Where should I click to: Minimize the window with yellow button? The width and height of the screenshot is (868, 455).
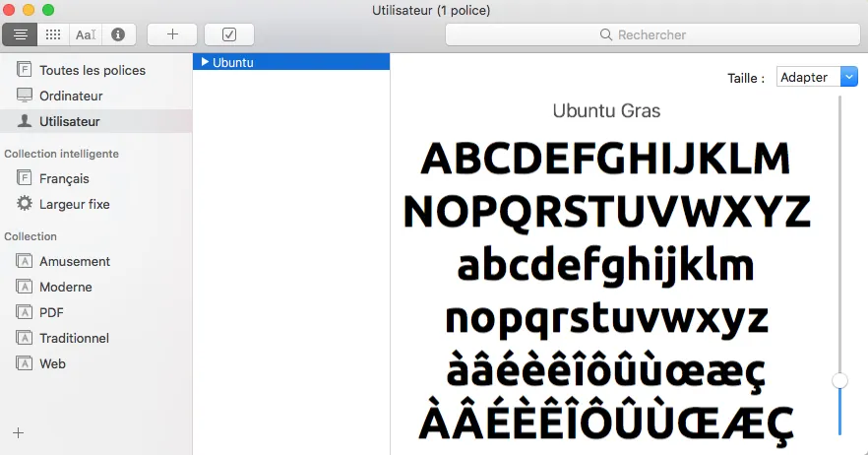tap(29, 10)
